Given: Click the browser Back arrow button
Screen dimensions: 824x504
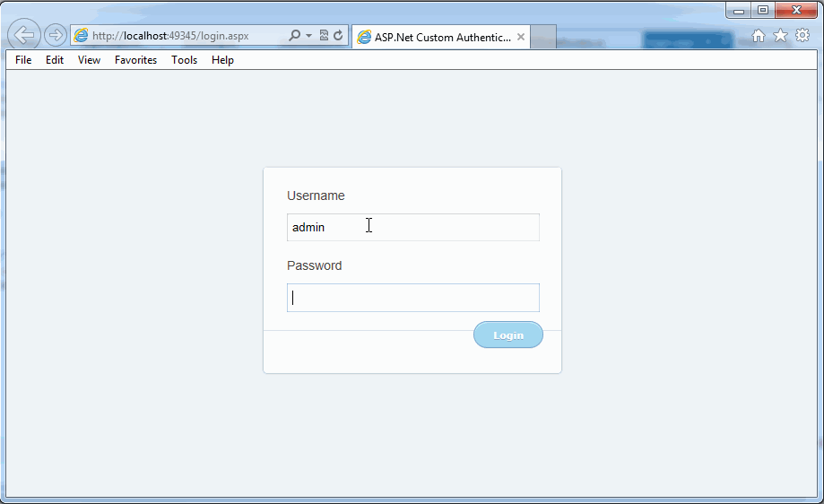Looking at the screenshot, I should [23, 36].
